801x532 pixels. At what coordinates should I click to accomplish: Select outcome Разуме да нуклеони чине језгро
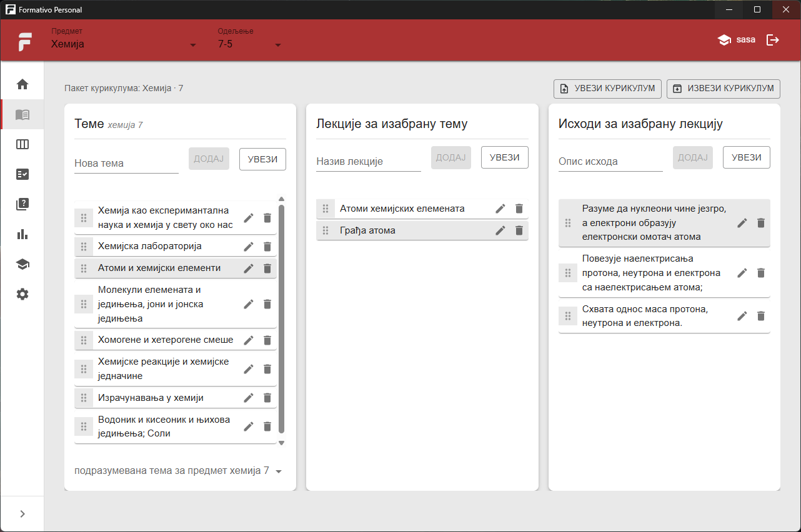(x=664, y=223)
